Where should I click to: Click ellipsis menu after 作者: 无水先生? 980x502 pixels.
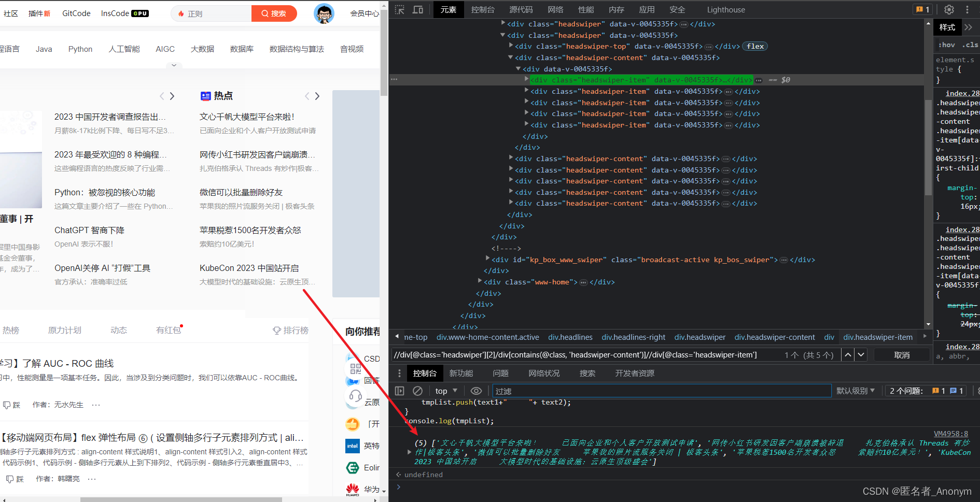[x=96, y=405]
